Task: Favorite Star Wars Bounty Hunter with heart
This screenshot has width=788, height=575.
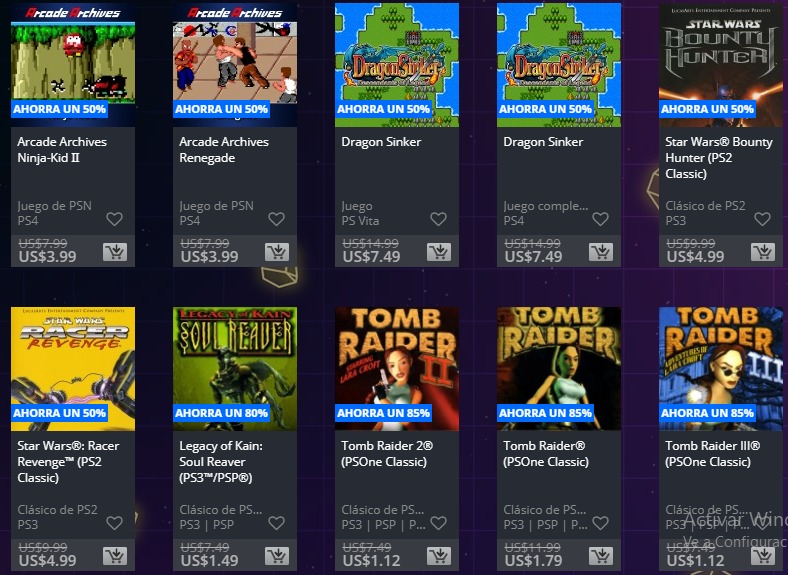Action: click(762, 219)
